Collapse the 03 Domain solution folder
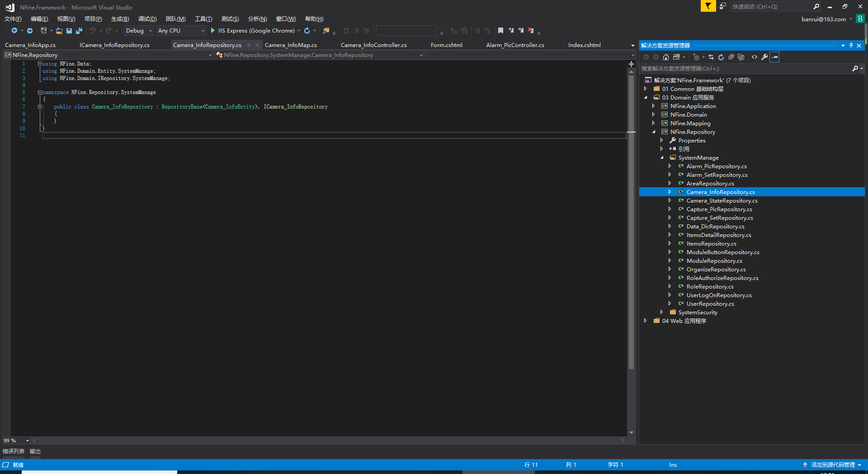The image size is (868, 474). coord(646,98)
